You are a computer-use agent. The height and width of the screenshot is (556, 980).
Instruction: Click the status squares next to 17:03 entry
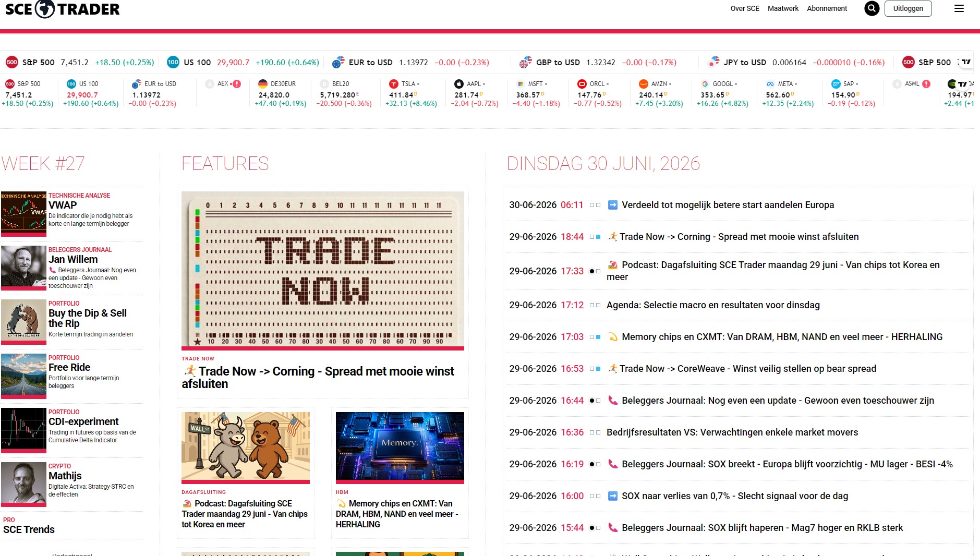coord(595,337)
